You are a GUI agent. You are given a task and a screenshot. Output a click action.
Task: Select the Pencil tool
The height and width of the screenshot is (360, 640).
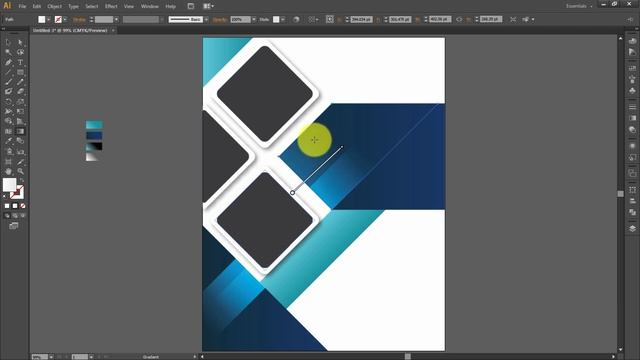20,82
